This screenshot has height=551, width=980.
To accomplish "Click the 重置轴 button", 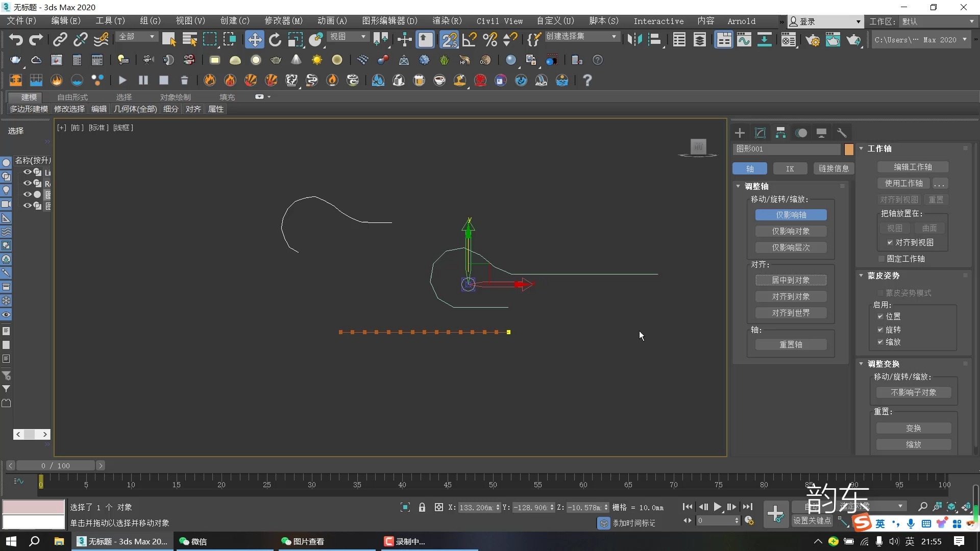I will 791,345.
